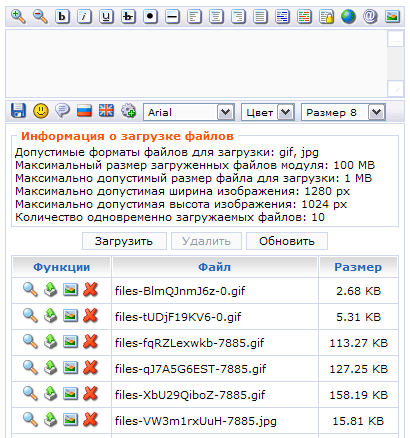Click the Загрузить button
Image resolution: width=410 pixels, height=438 pixels.
coord(124,241)
